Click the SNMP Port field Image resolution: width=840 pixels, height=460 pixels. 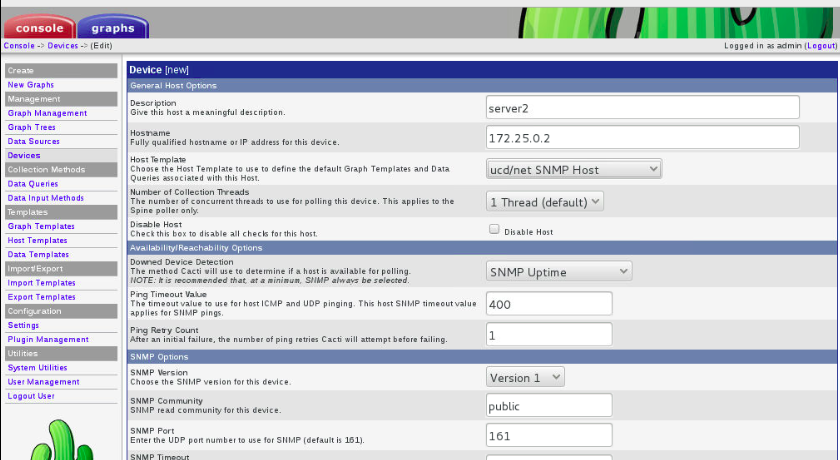coord(549,435)
